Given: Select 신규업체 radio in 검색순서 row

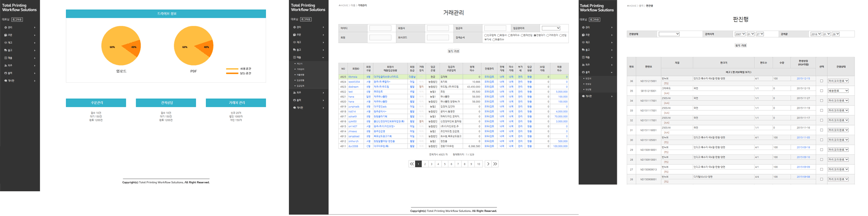Looking at the screenshot, I should 486,35.
